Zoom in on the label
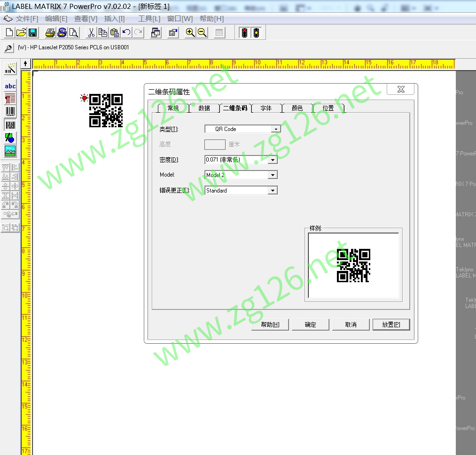This screenshot has height=455, width=476. click(x=190, y=32)
